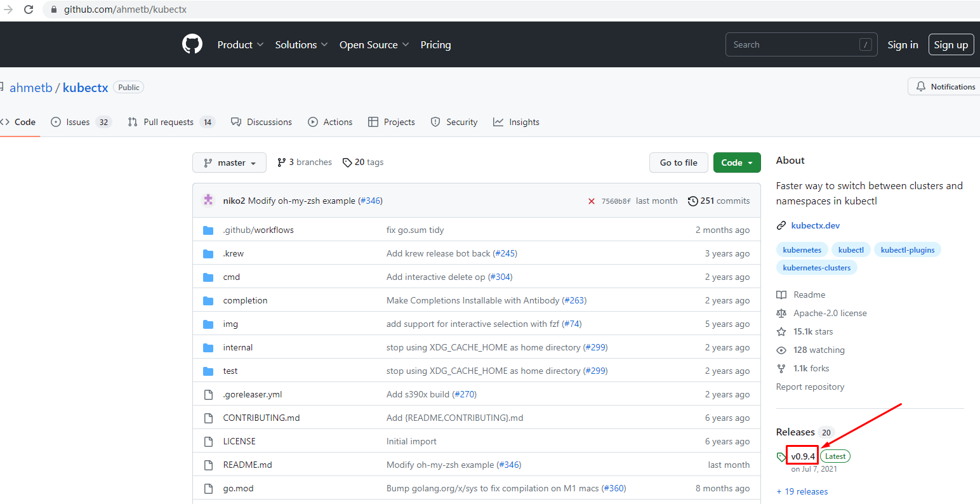View the 251 commits history
The image size is (980, 504).
point(718,201)
